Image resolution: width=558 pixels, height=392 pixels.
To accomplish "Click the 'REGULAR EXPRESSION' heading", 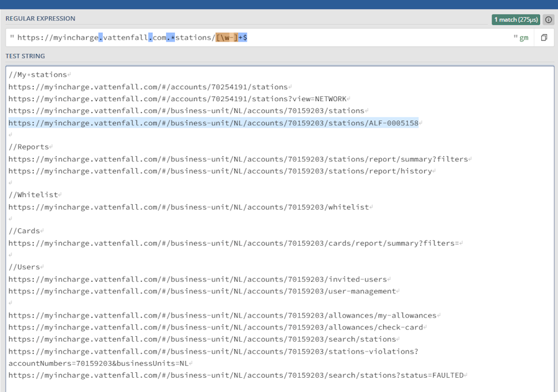I will (x=40, y=19).
